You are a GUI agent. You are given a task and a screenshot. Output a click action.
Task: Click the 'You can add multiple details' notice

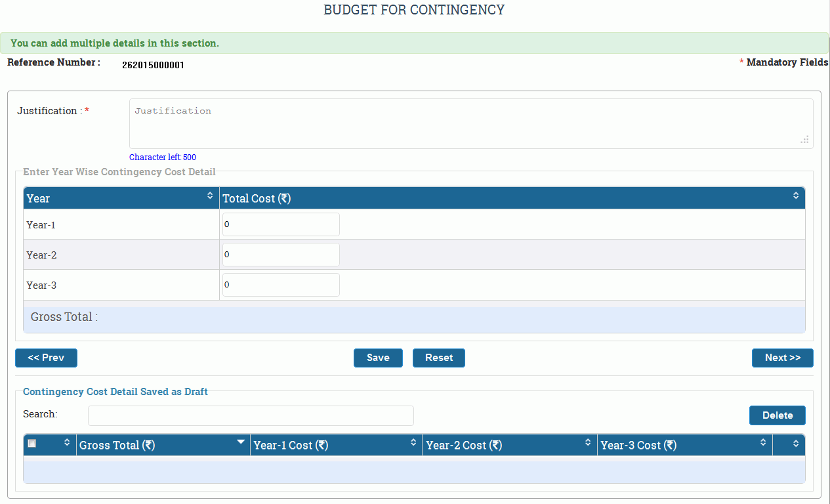115,43
